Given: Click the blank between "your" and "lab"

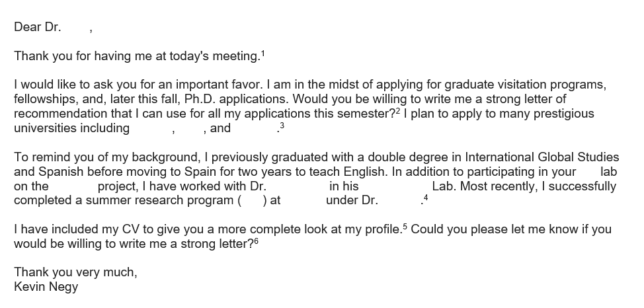Looking at the screenshot, I should [588, 172].
